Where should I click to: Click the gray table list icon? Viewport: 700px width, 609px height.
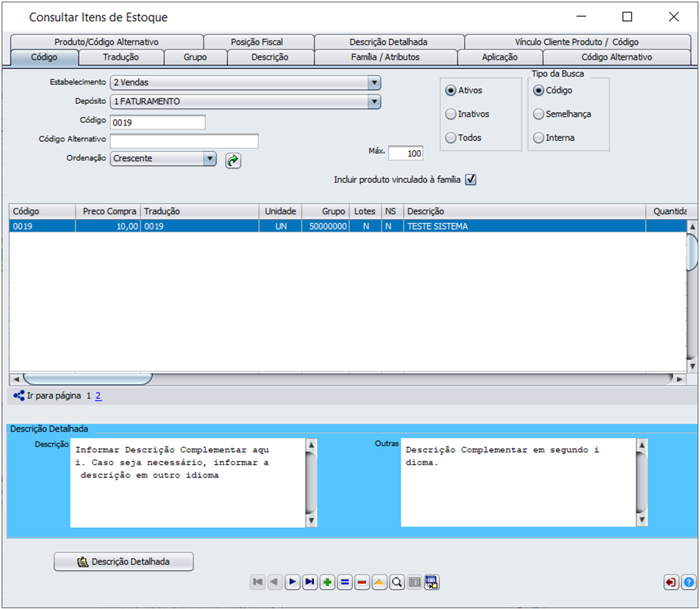click(414, 582)
